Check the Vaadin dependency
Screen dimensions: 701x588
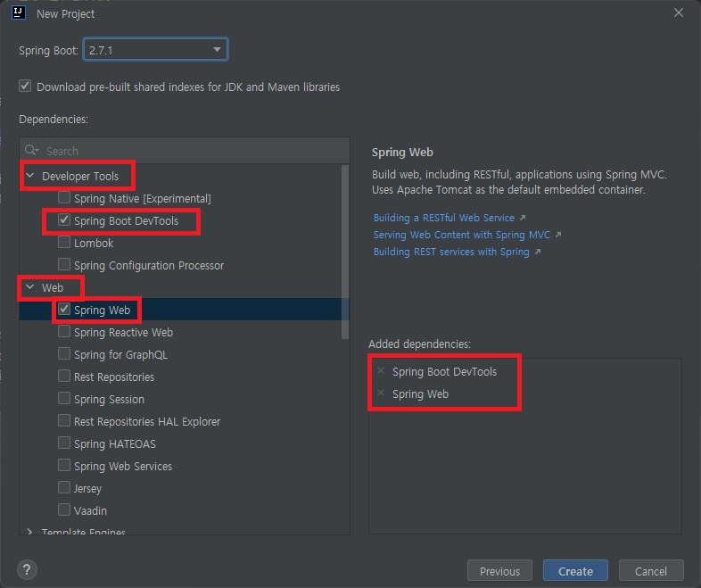coord(64,509)
